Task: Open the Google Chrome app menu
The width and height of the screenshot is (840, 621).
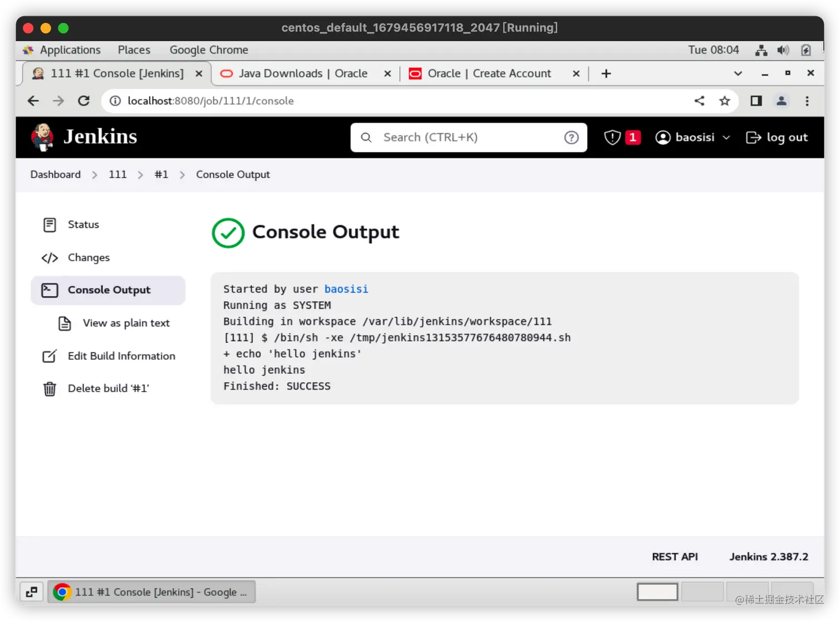Action: 209,50
